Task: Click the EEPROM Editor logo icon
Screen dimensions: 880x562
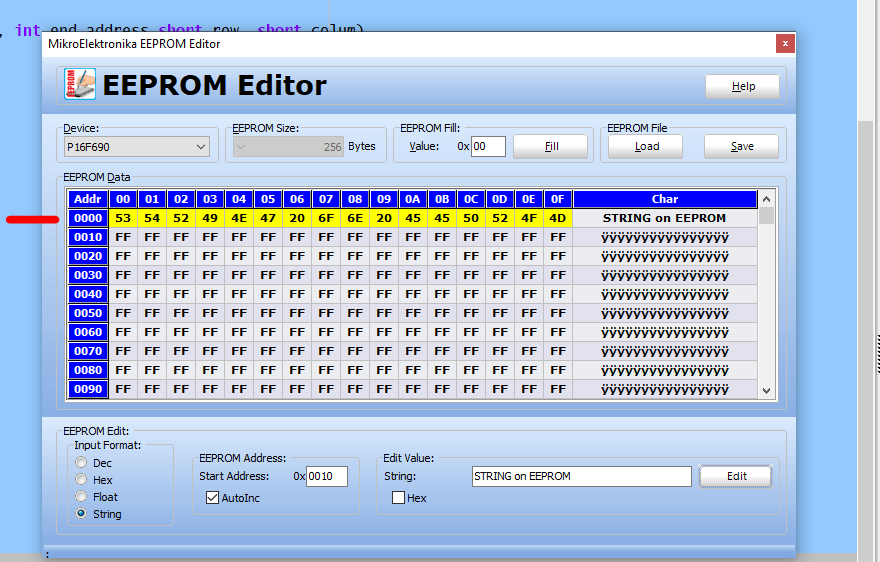Action: (80, 84)
